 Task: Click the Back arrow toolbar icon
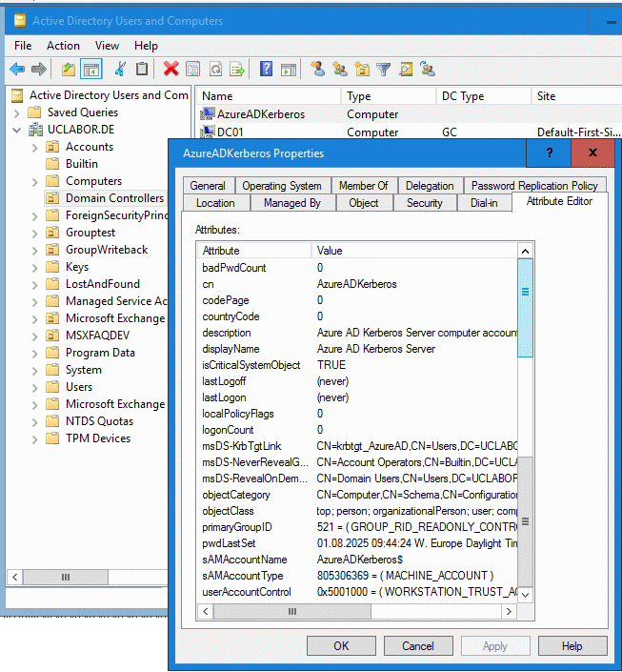[x=17, y=69]
